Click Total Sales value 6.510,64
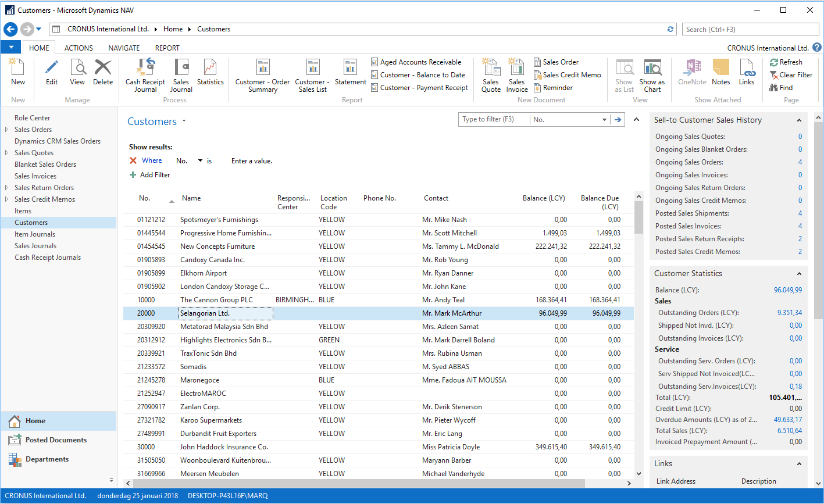Image resolution: width=824 pixels, height=504 pixels. 790,431
